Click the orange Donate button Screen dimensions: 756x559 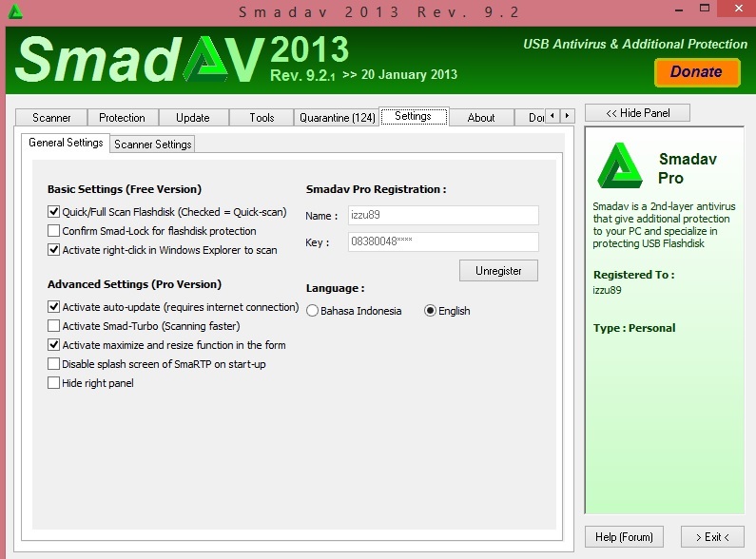(x=696, y=72)
